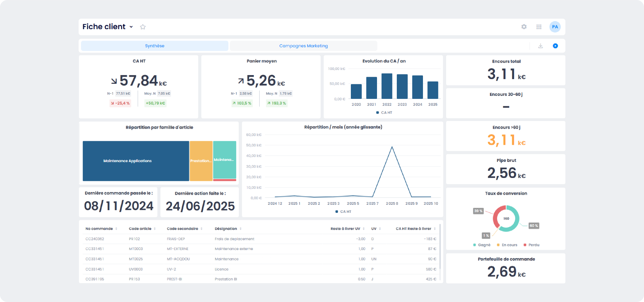Sort by Code secondaire column

pos(201,229)
